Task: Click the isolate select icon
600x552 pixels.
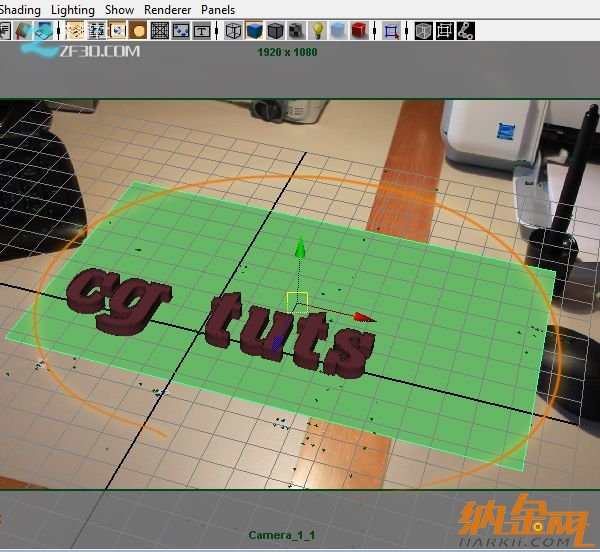Action: tap(391, 31)
